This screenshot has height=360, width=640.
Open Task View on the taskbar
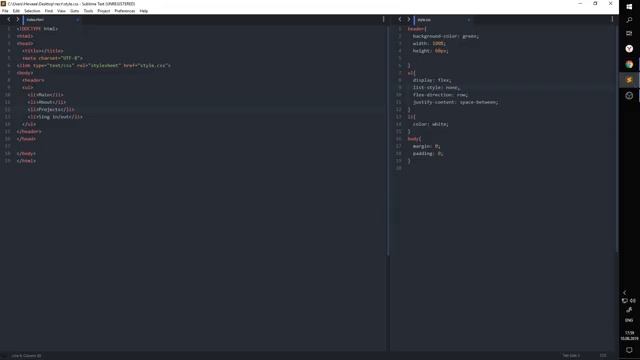629,33
